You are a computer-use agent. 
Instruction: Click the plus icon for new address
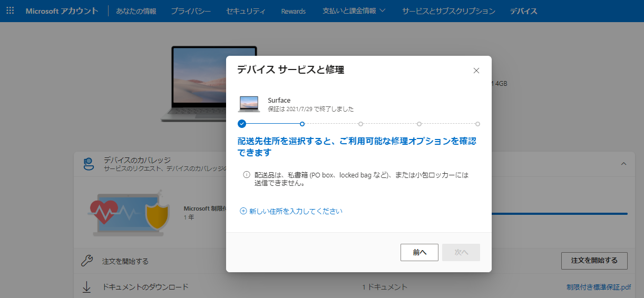click(x=243, y=211)
